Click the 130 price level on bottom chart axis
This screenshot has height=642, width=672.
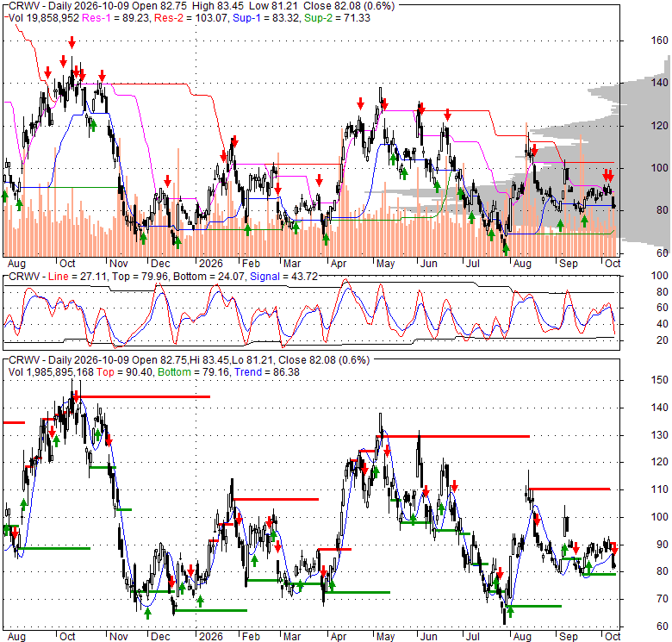click(x=659, y=435)
